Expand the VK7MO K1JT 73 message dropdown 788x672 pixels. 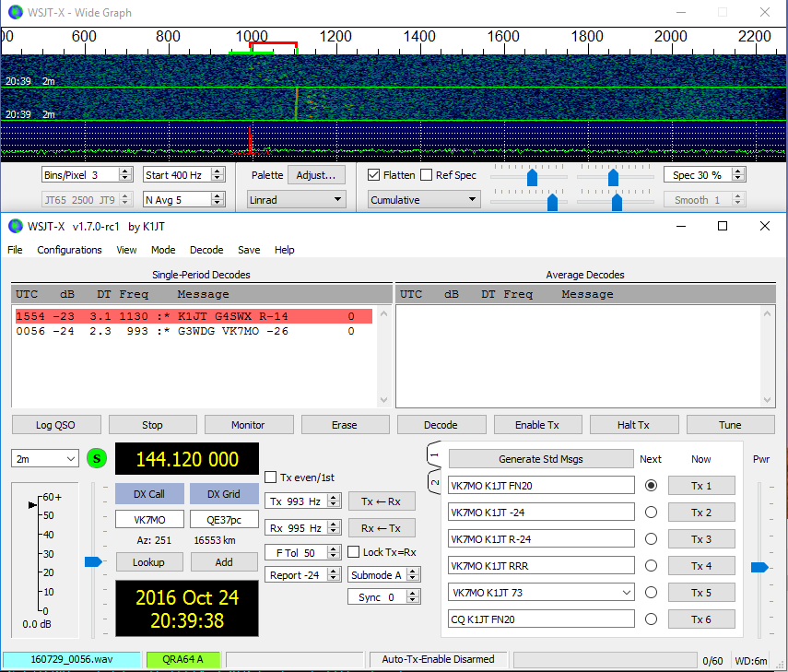[x=626, y=593]
